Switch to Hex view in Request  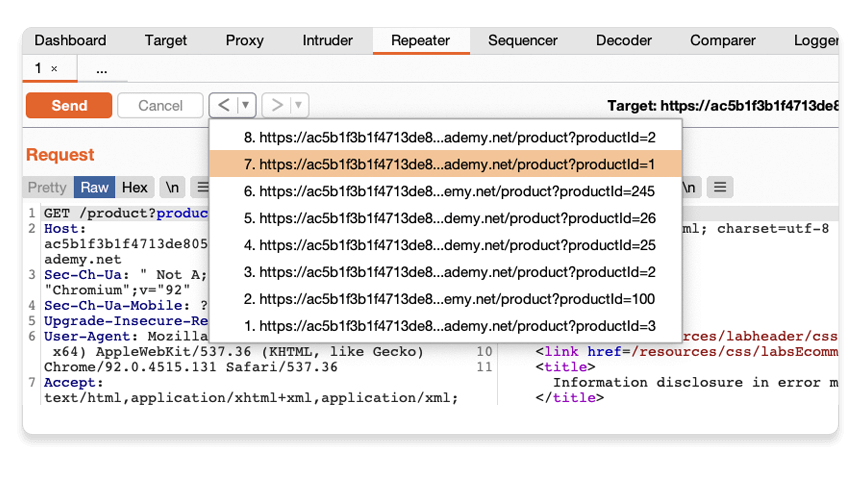[x=135, y=187]
